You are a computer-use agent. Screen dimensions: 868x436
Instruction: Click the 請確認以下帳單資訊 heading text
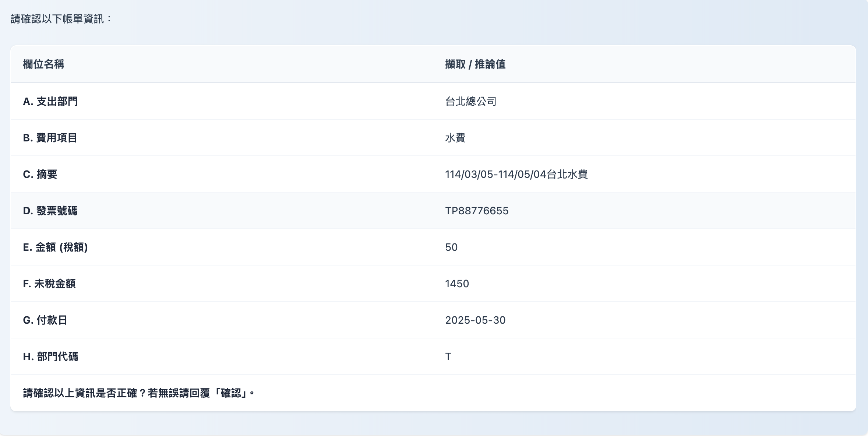click(x=61, y=19)
